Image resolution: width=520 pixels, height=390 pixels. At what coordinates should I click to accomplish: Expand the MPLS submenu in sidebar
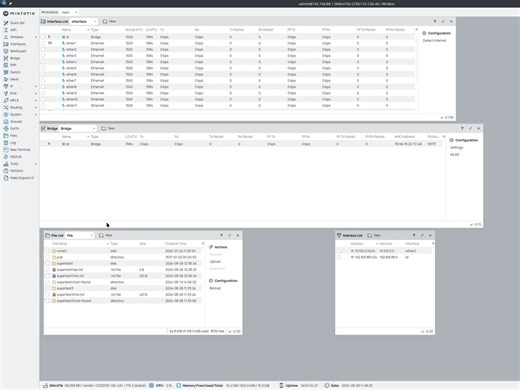36,100
